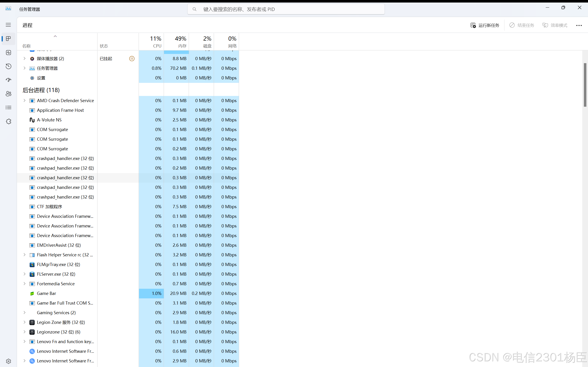The height and width of the screenshot is (367, 588).
Task: Open the more options ellipsis menu
Action: tap(579, 25)
